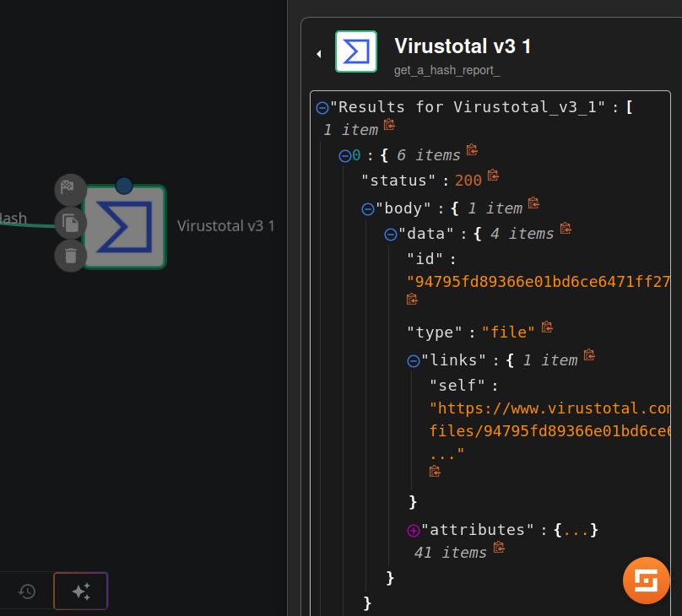The image size is (682, 616).
Task: Open the AI sparkles assistant button
Action: coord(81,591)
